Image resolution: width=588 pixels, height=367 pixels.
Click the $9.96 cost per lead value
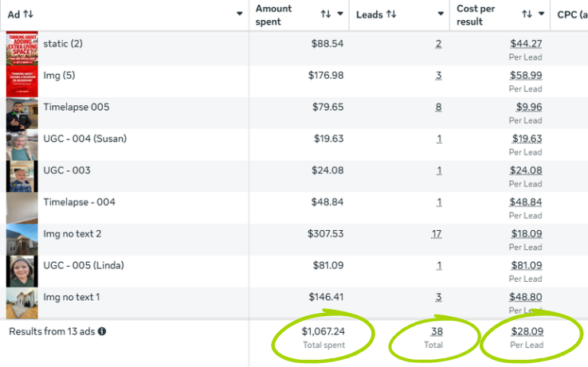[x=529, y=107]
